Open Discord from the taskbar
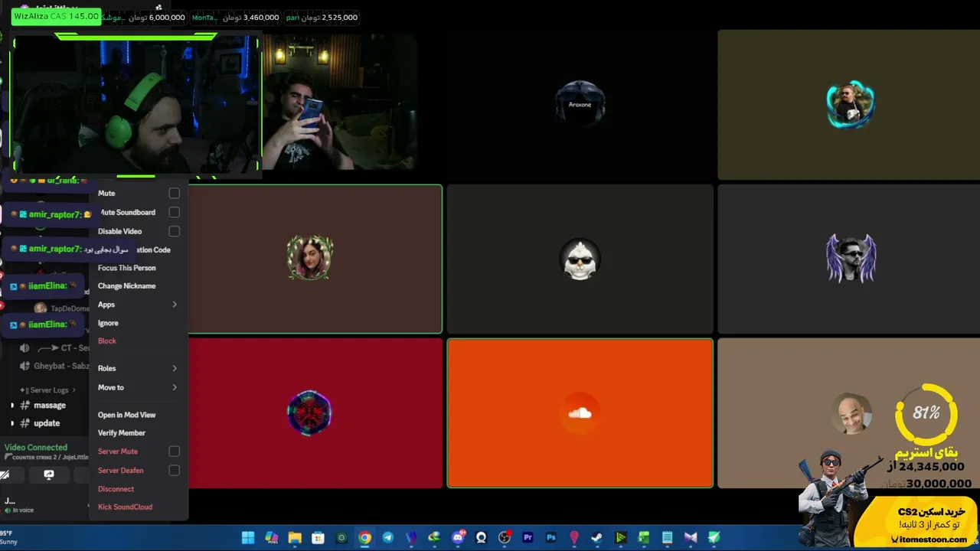980x551 pixels. tap(458, 537)
